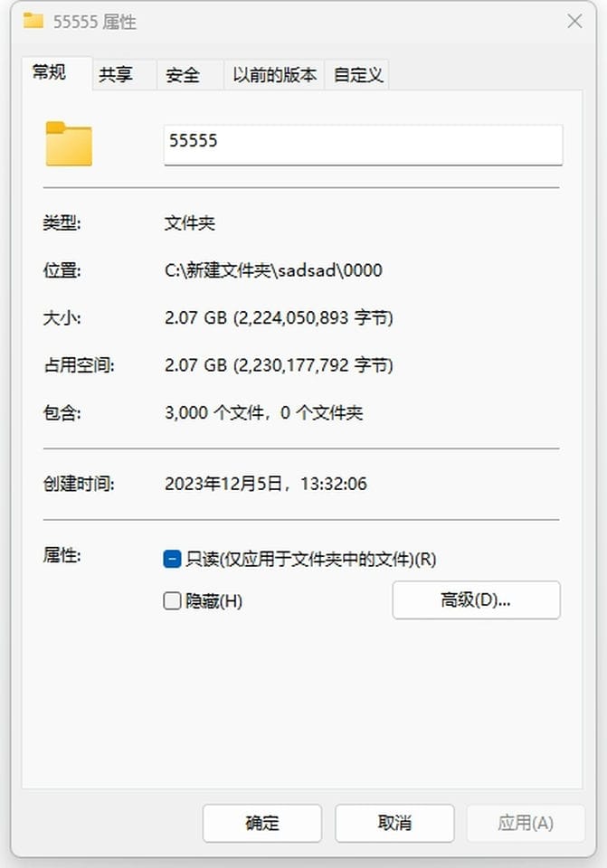Enable the 隐藏(H) hidden checkbox
This screenshot has height=868, width=607.
pyautogui.click(x=172, y=600)
